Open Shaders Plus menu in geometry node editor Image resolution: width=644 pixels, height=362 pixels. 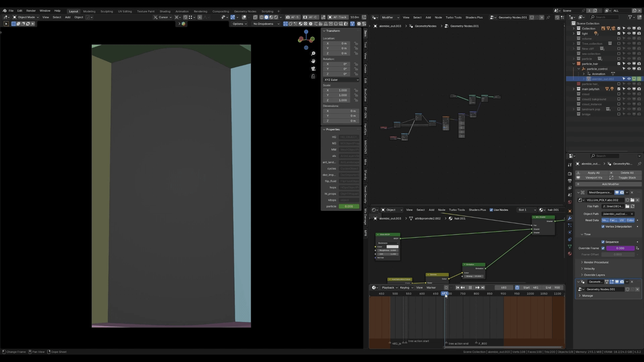point(474,17)
